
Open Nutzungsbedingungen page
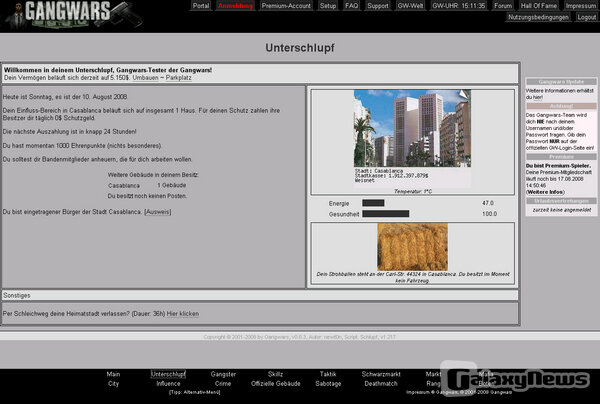538,17
